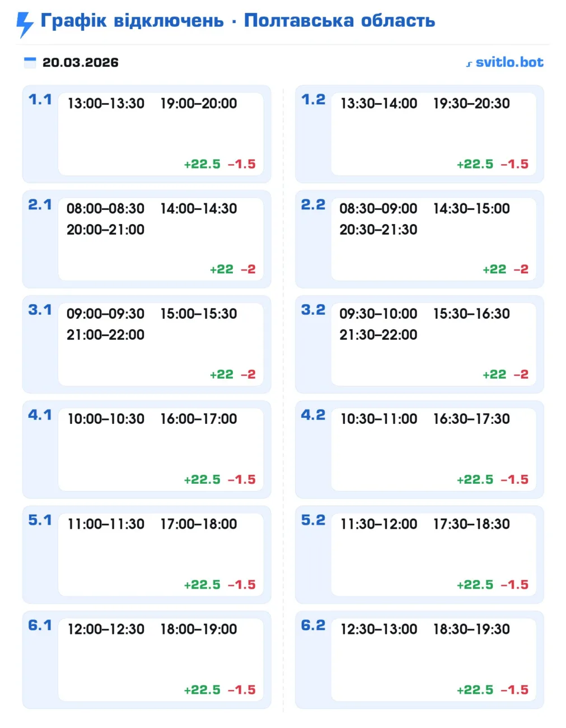Select queue 4.1 label
The image size is (566, 728).
(x=40, y=415)
